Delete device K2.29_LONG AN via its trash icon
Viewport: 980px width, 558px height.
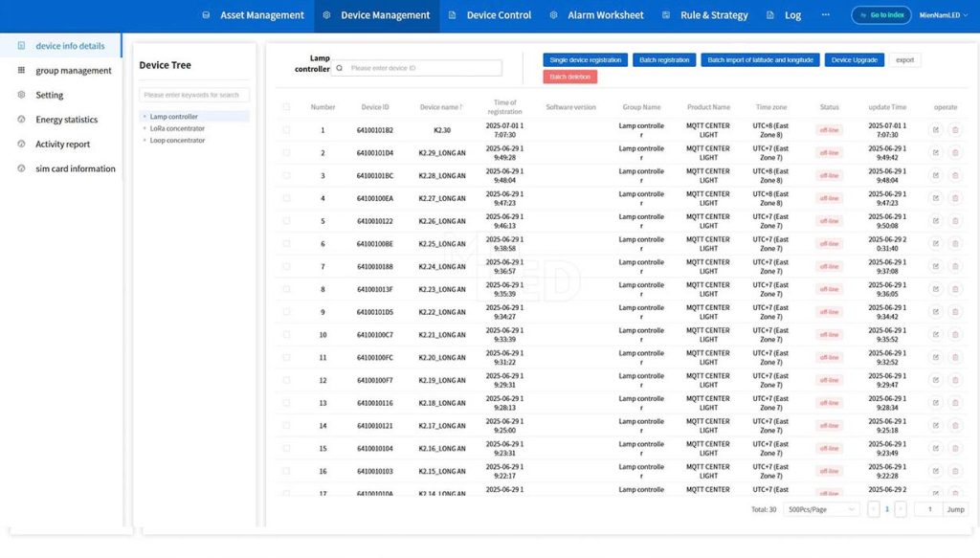pos(955,153)
